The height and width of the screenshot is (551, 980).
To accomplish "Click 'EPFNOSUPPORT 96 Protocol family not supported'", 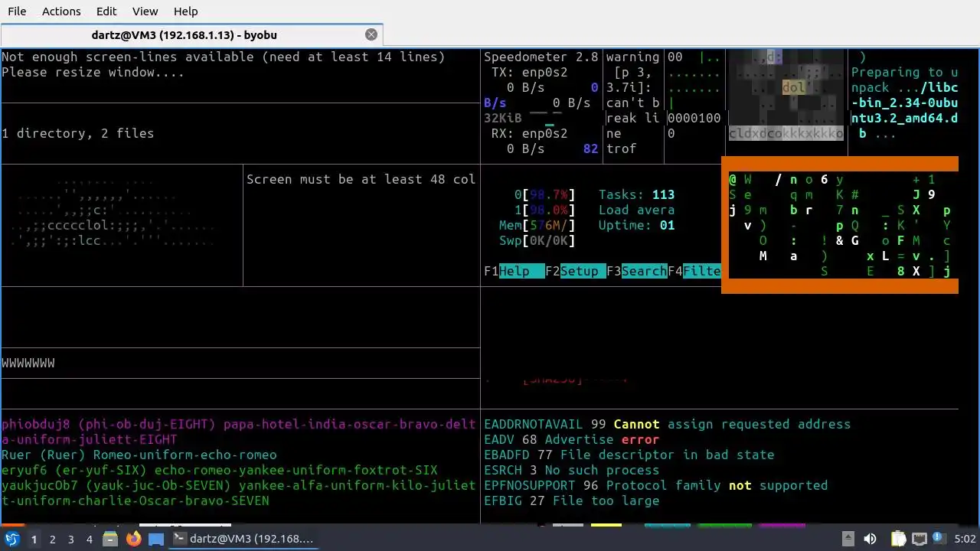I will click(x=655, y=485).
